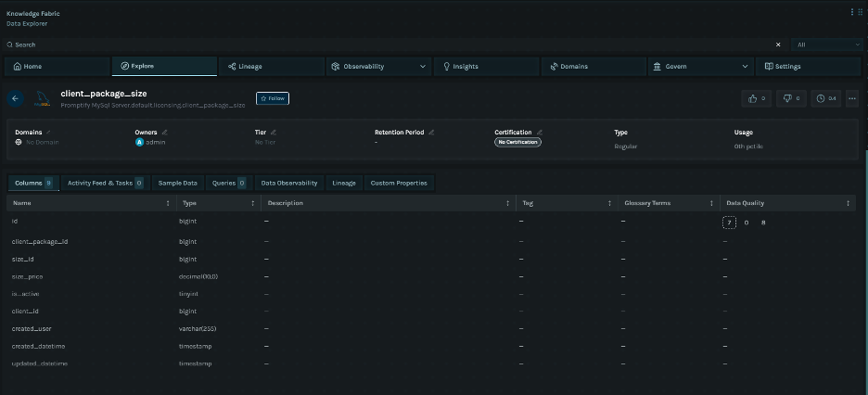Click the tinyint type cell
868x395 pixels.
coord(189,294)
